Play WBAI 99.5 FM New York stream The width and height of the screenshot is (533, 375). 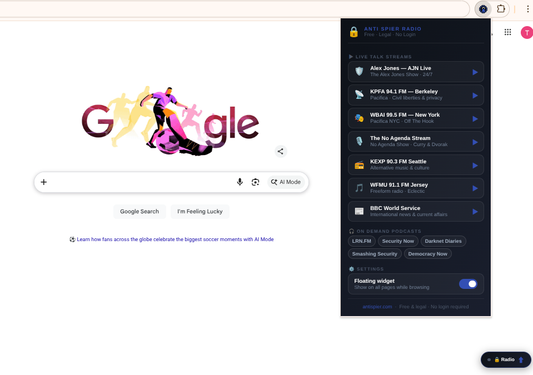pos(475,119)
